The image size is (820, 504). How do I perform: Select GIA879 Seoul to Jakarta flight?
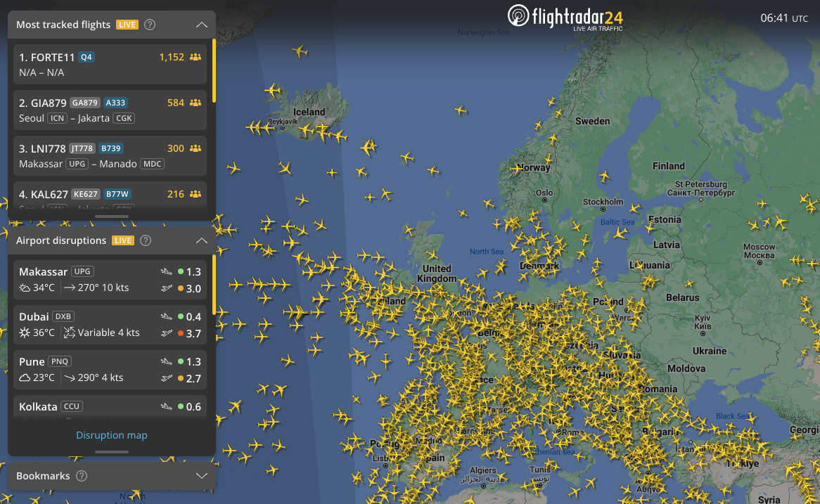point(110,110)
